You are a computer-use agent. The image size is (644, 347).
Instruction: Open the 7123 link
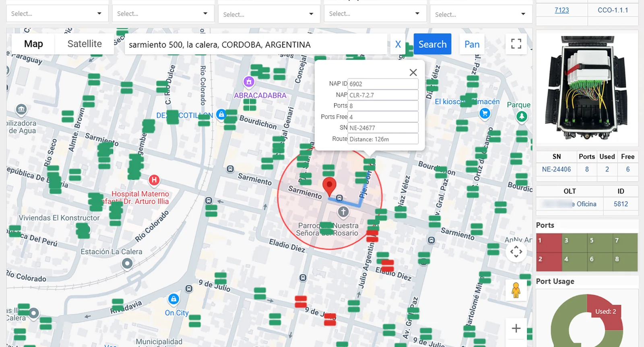(x=561, y=10)
